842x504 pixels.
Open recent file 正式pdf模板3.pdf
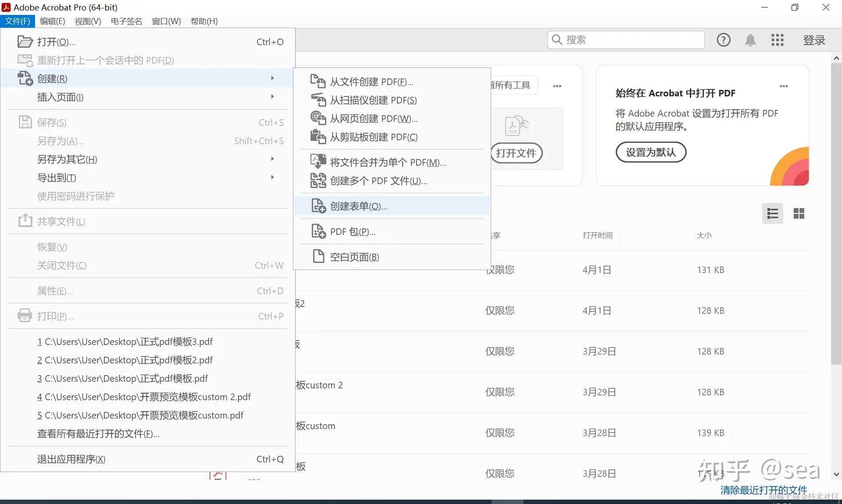125,341
